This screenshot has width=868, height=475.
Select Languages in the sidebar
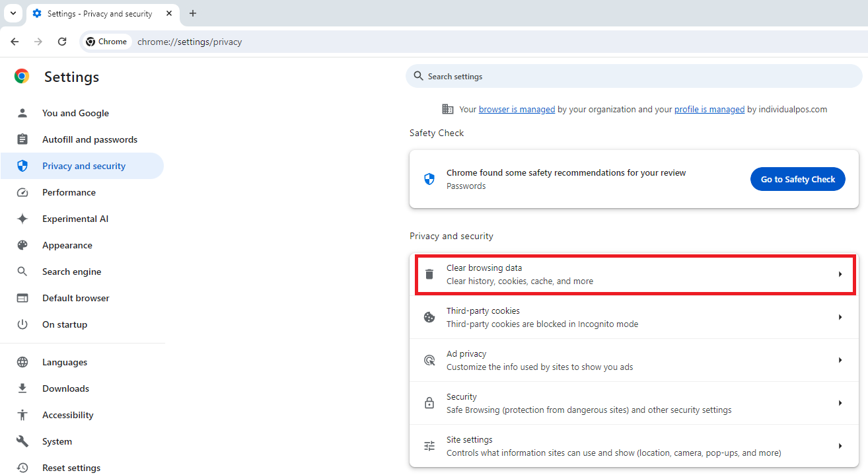click(82, 362)
